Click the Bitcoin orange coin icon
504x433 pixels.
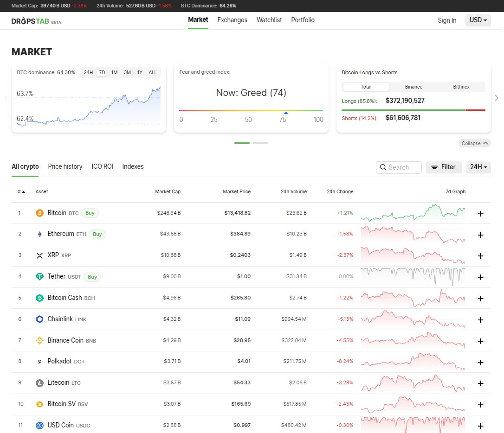point(39,213)
